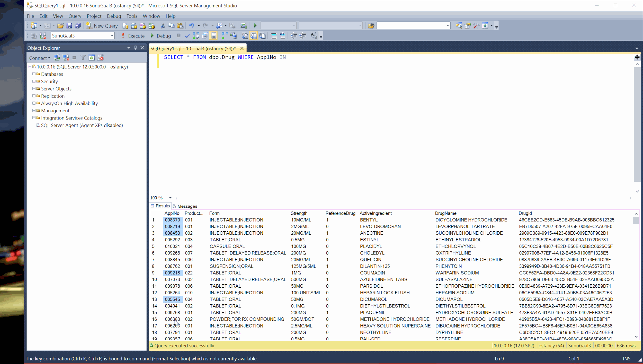Click the Parse checkmark icon
643x364 pixels.
click(x=187, y=36)
